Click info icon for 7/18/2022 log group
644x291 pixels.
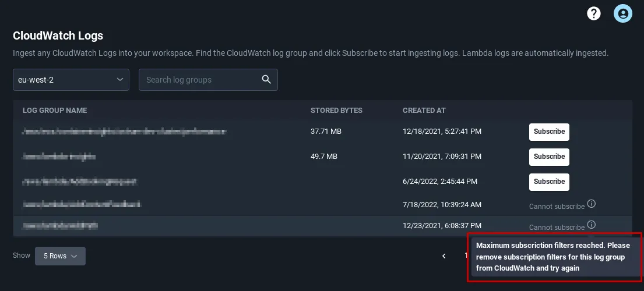[591, 204]
